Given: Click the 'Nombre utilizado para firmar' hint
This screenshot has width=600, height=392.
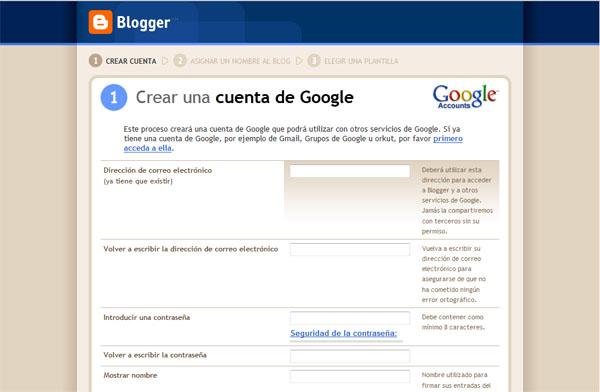Looking at the screenshot, I should point(456,380).
